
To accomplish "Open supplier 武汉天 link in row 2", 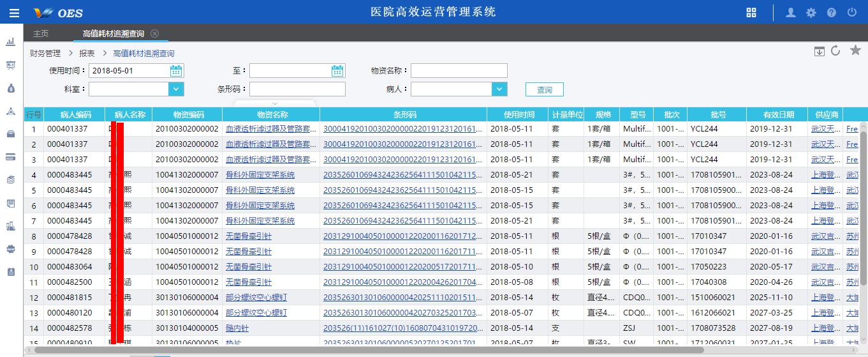I will (825, 144).
